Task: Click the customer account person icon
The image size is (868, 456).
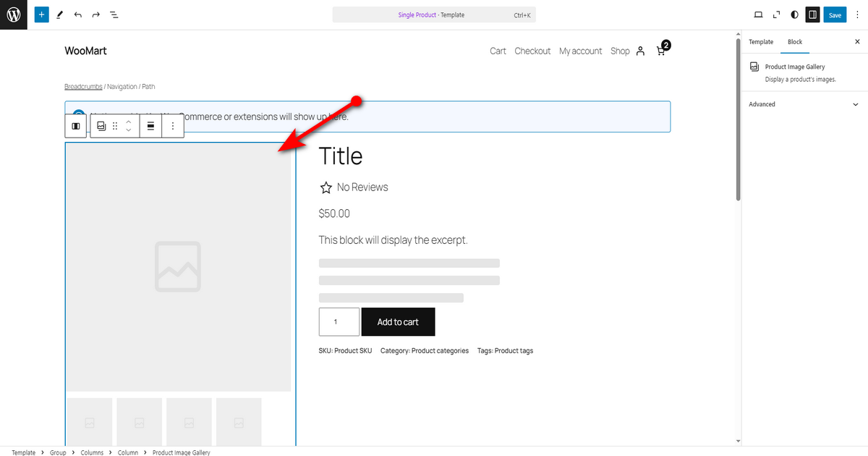Action: (640, 51)
